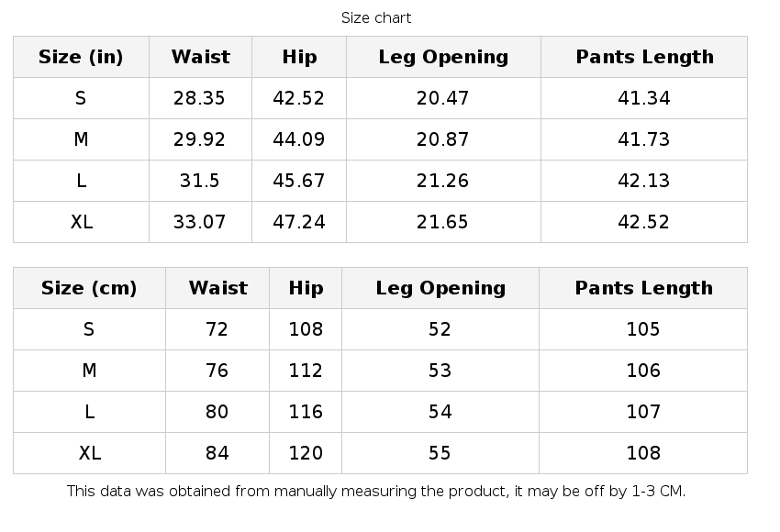
Task: Click the "Size chart" title text
Action: [x=376, y=17]
